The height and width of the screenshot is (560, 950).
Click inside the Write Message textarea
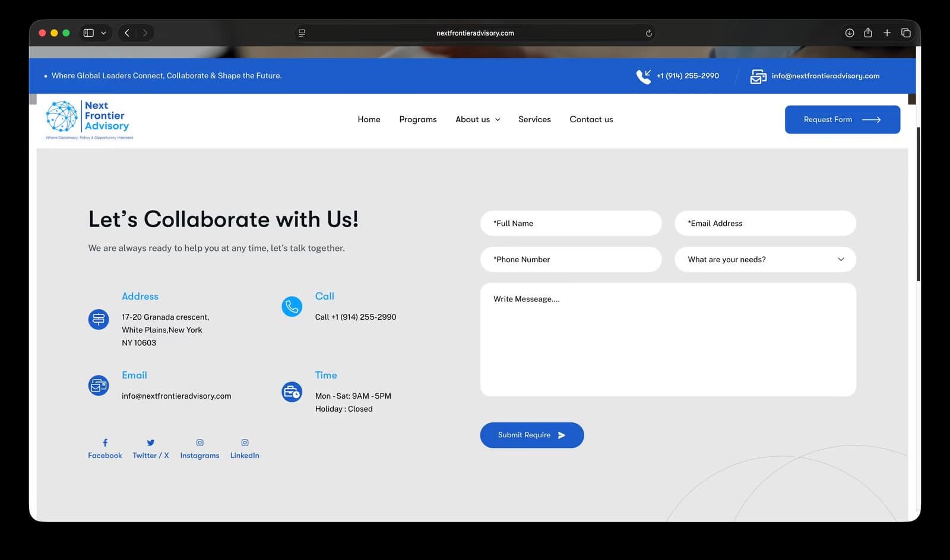[668, 339]
